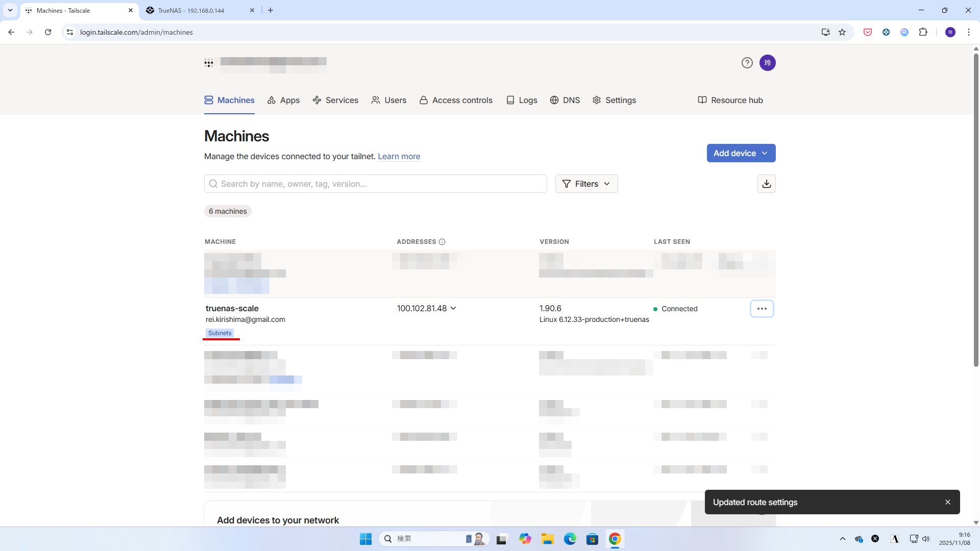Open File Explorer from the taskbar
Image resolution: width=980 pixels, height=551 pixels.
pyautogui.click(x=547, y=539)
